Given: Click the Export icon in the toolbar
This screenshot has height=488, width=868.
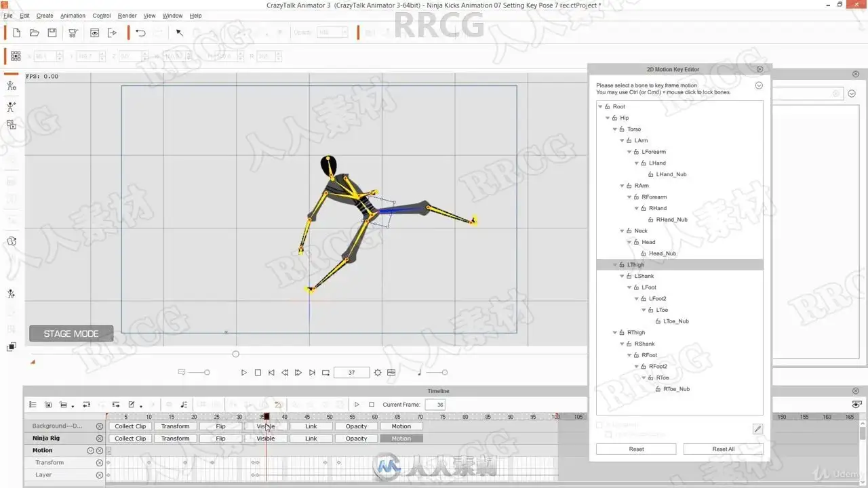Looking at the screenshot, I should [x=112, y=33].
